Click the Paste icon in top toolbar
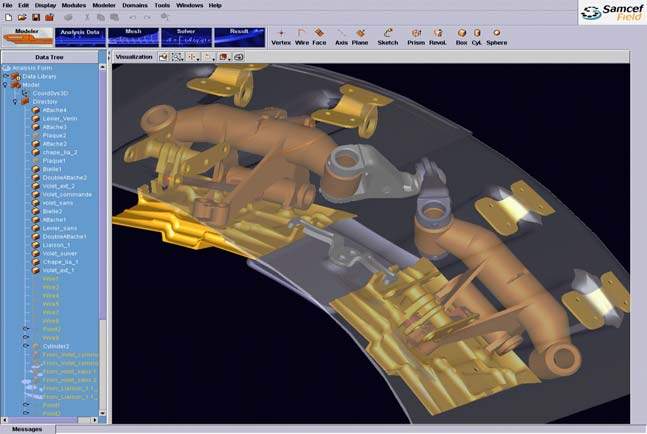The width and height of the screenshot is (647, 434). coord(114,17)
